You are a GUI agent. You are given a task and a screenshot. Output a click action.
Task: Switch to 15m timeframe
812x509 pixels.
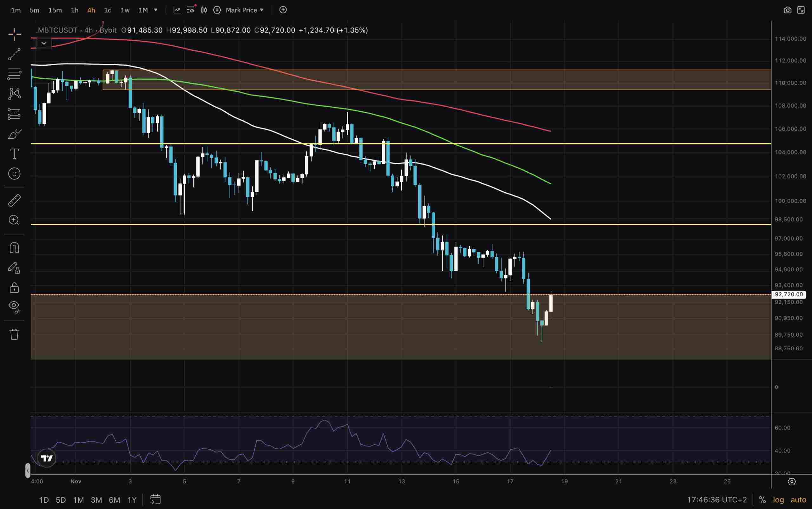point(55,10)
